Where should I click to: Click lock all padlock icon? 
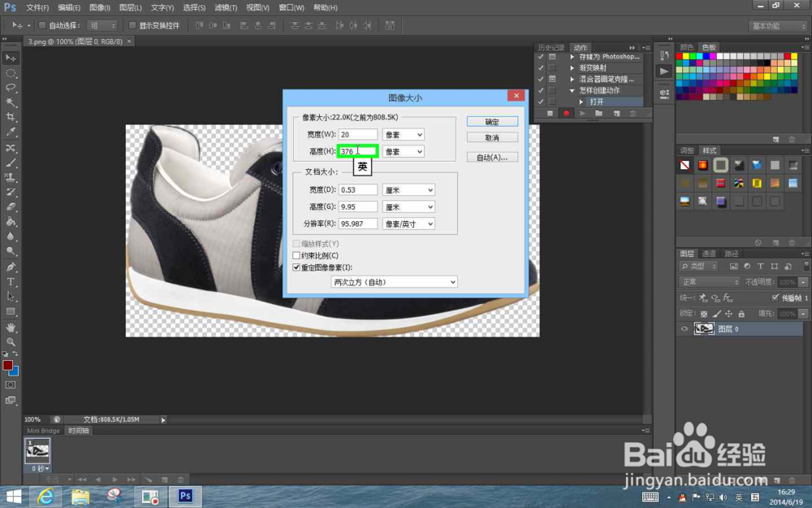(741, 314)
